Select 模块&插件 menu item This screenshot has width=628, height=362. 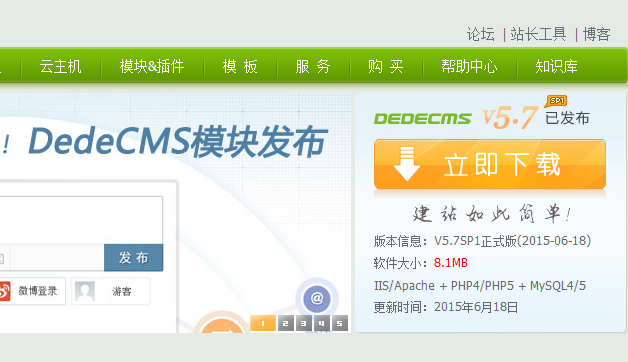(152, 66)
